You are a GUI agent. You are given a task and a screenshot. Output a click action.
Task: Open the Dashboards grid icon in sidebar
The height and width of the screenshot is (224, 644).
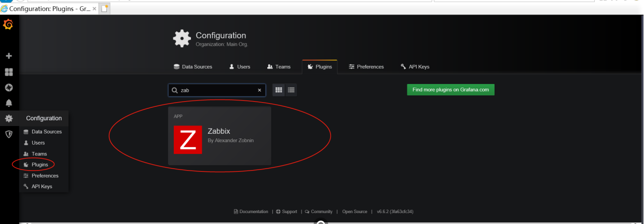[x=9, y=72]
